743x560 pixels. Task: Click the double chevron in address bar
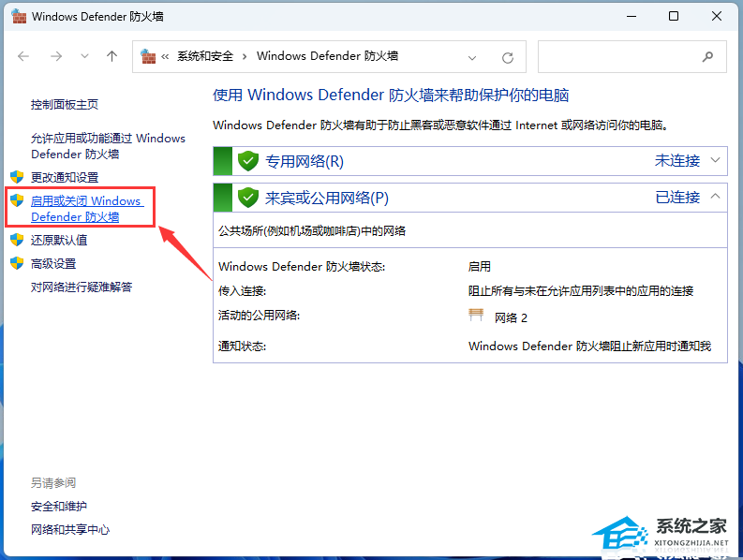click(x=165, y=57)
